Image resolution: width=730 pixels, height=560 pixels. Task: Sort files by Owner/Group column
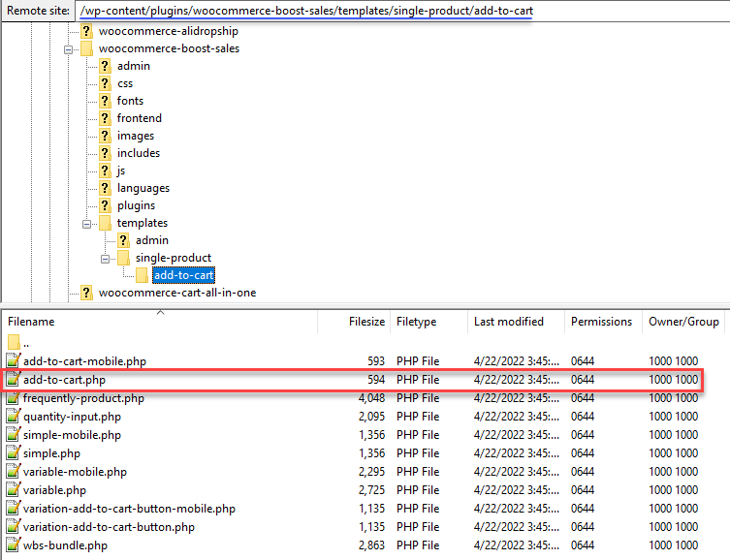(x=683, y=322)
